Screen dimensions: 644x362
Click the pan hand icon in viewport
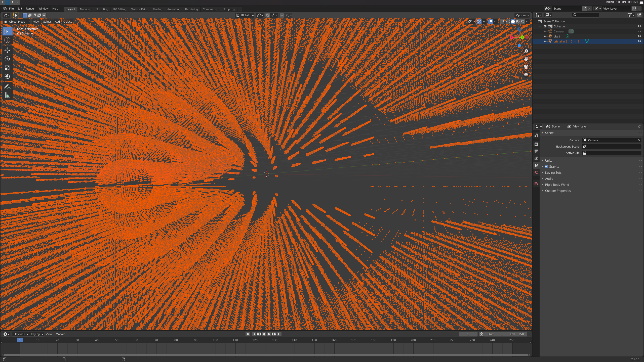pyautogui.click(x=526, y=59)
